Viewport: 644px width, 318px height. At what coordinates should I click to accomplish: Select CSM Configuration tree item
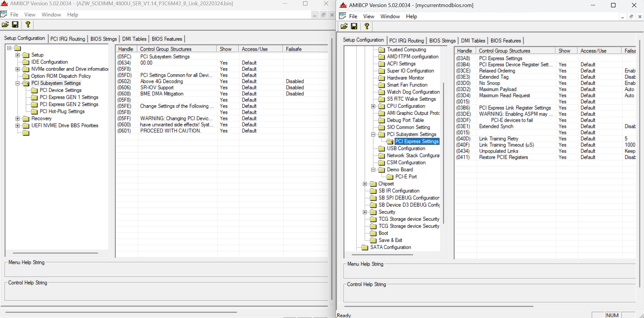coord(406,163)
